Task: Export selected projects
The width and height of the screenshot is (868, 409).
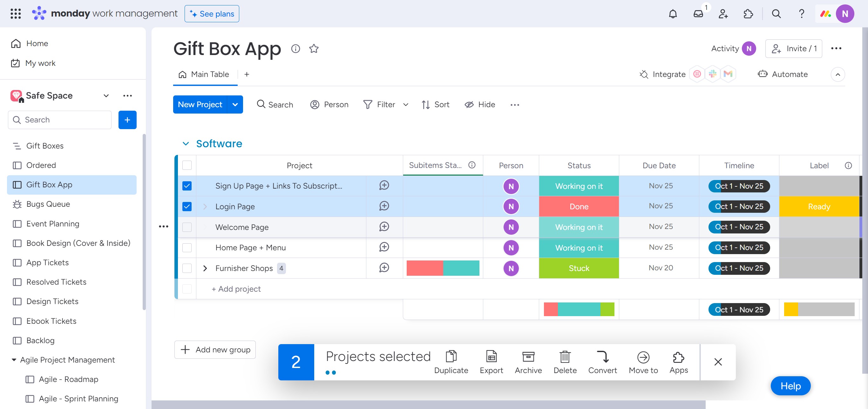Action: tap(491, 357)
